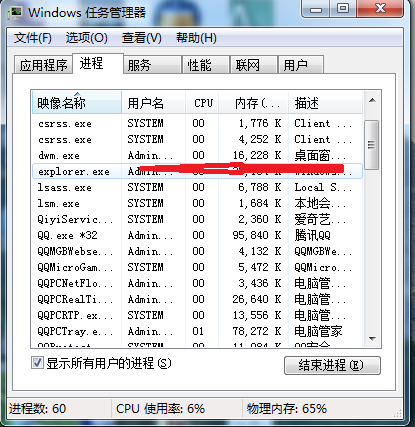Click the 结束进程(E) button
Image resolution: width=415 pixels, height=427 pixels.
(332, 365)
